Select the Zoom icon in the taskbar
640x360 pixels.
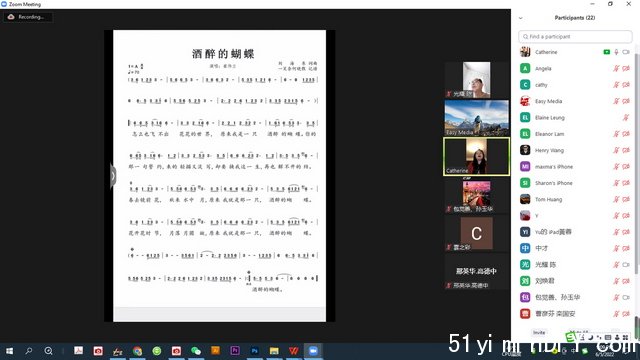coord(313,351)
